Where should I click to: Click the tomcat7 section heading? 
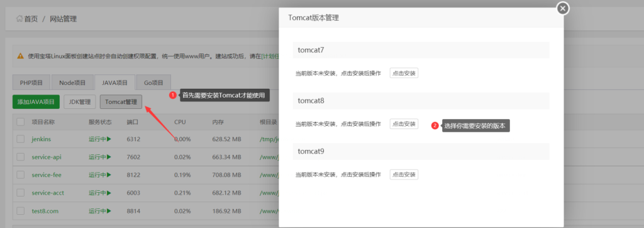coord(311,50)
